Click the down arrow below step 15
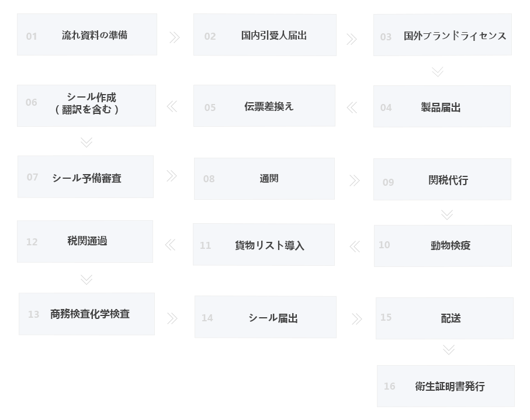Image resolution: width=530 pixels, height=420 pixels. click(448, 350)
